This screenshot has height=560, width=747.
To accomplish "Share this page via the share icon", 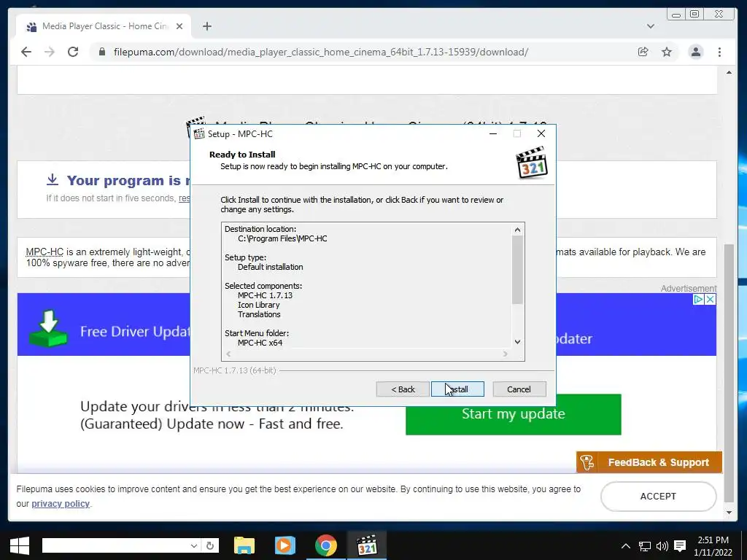I will click(643, 52).
